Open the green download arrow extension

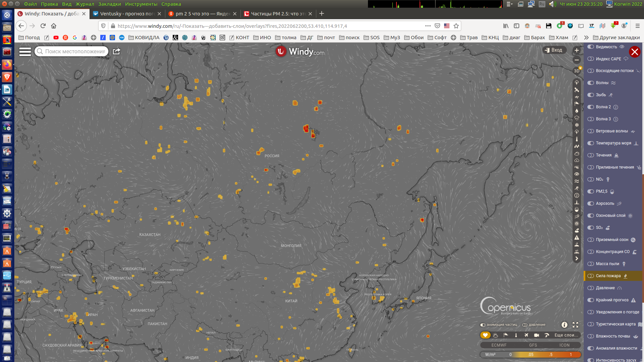click(613, 26)
